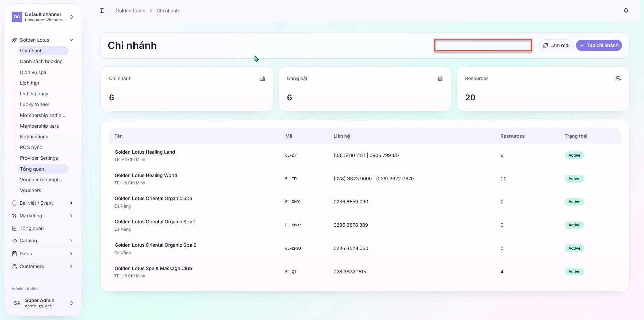
Task: Open Golden Lotus Spa & Massage Club
Action: (x=365, y=272)
